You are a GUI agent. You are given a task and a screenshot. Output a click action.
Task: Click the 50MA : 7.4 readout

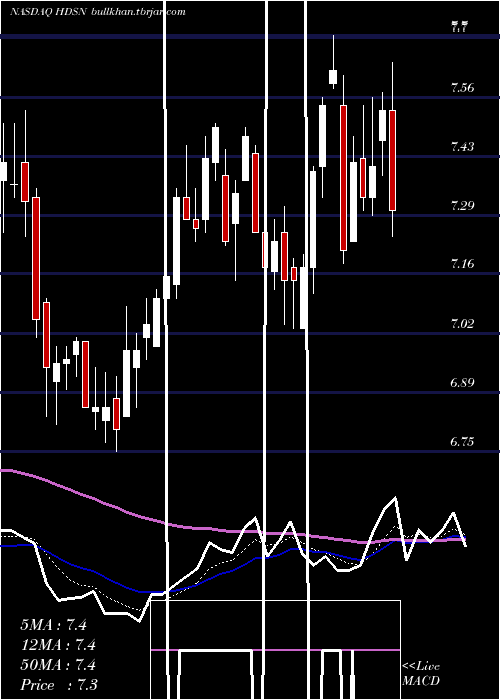[58, 665]
